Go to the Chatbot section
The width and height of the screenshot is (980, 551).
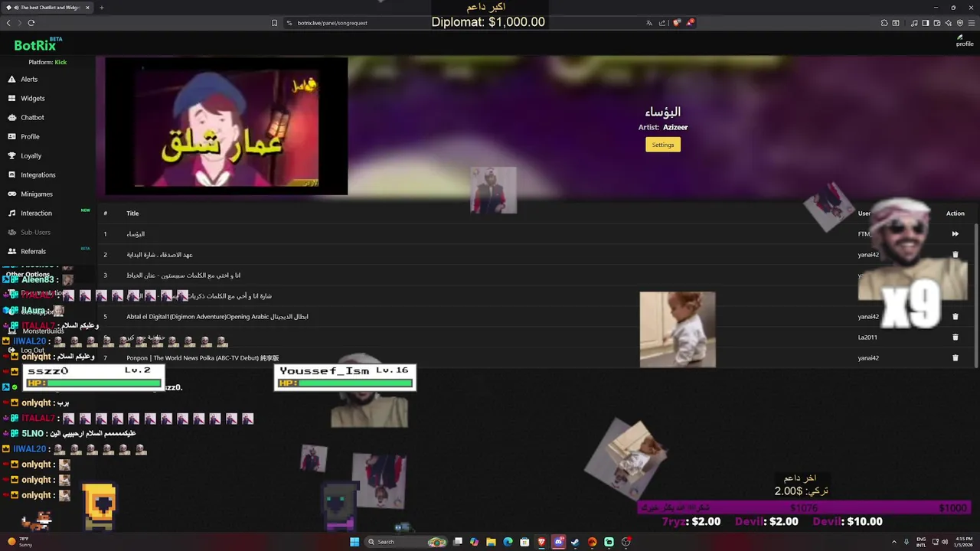pos(32,118)
